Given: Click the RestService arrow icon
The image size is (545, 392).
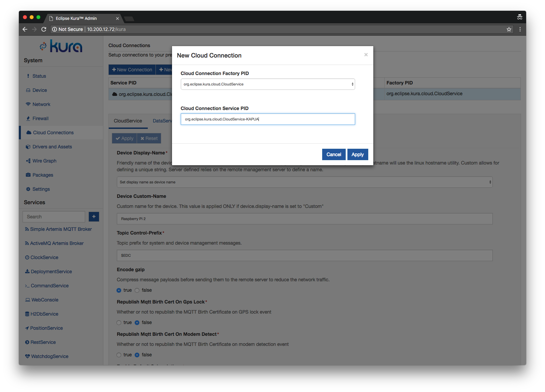Looking at the screenshot, I should point(27,342).
